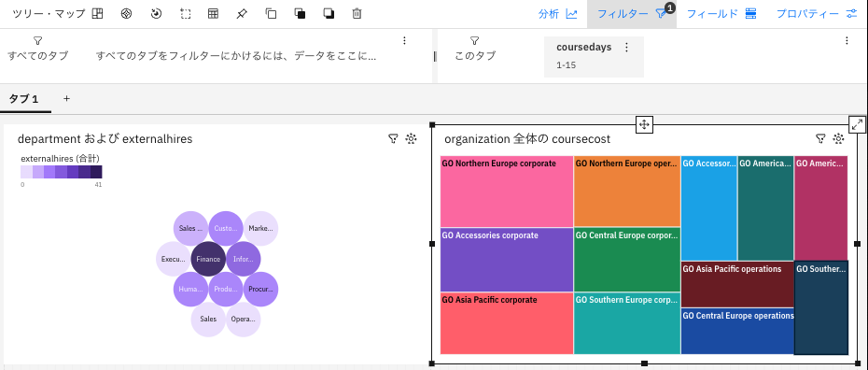Expand tree map with the maximize arrows icon
868x370 pixels.
858,124
